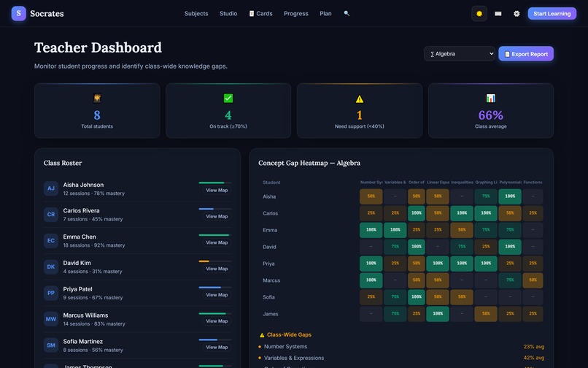Click Teacher Dashboard heading
The image size is (588, 368).
point(98,47)
